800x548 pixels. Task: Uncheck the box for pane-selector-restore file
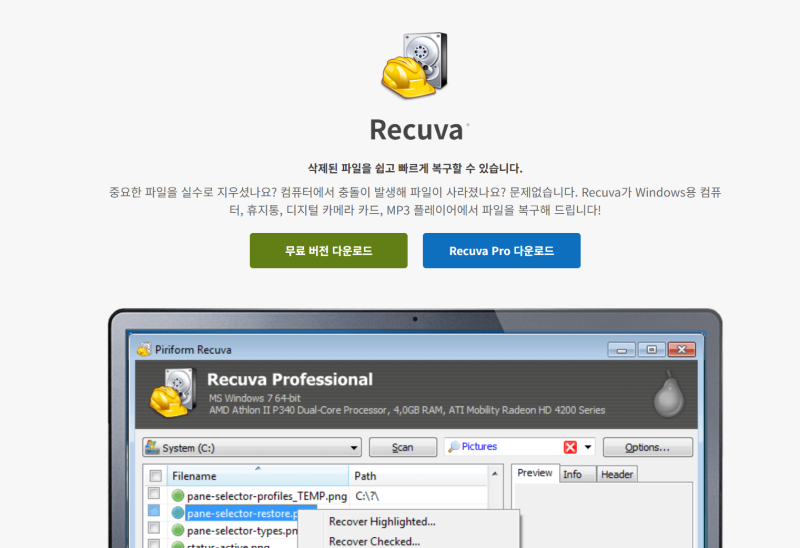[154, 510]
